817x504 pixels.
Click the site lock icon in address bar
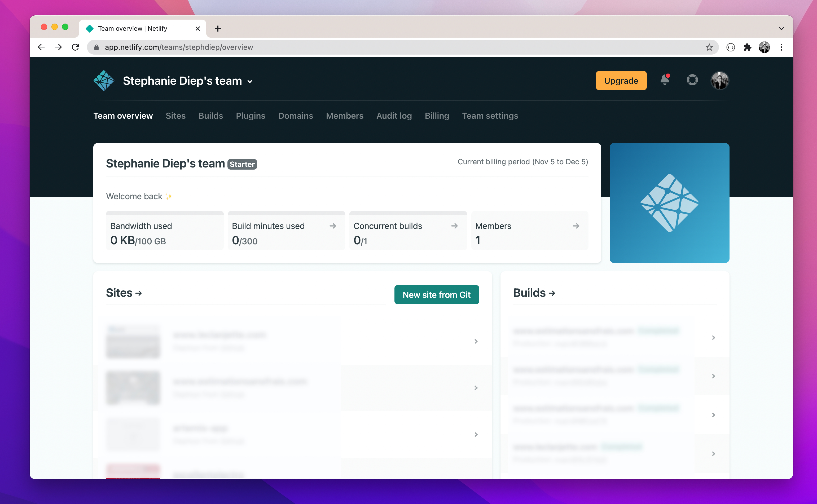click(96, 47)
